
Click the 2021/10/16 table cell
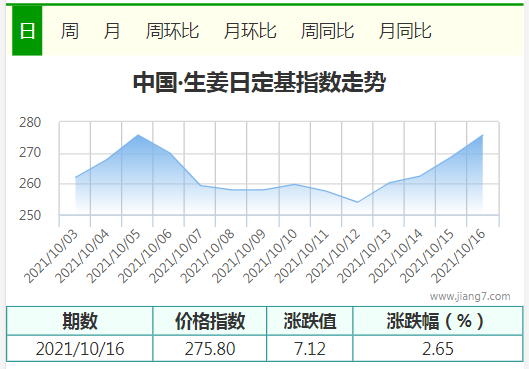pyautogui.click(x=80, y=349)
